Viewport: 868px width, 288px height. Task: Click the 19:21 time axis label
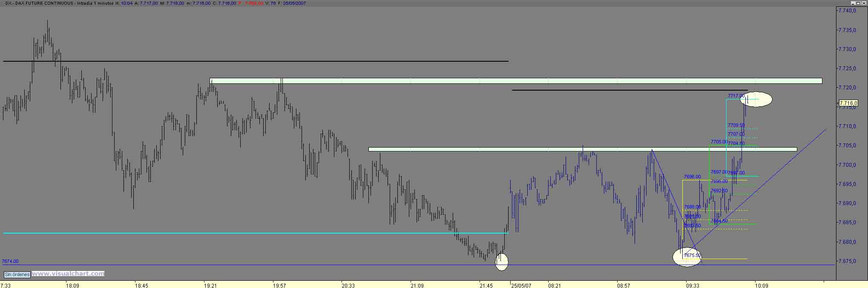pyautogui.click(x=210, y=285)
